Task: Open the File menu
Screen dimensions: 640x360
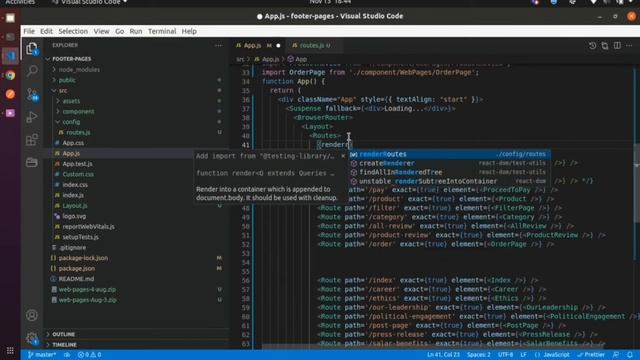Action: (x=29, y=31)
